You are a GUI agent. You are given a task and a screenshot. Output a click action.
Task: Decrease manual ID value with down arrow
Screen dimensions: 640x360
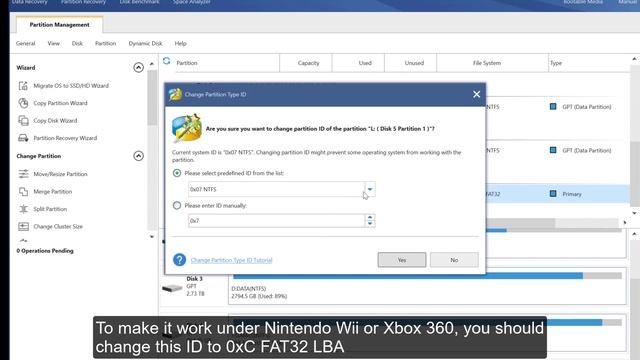click(370, 223)
